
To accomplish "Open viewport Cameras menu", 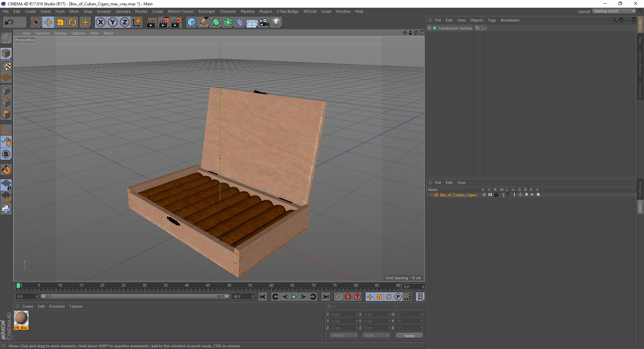I will 42,33.
